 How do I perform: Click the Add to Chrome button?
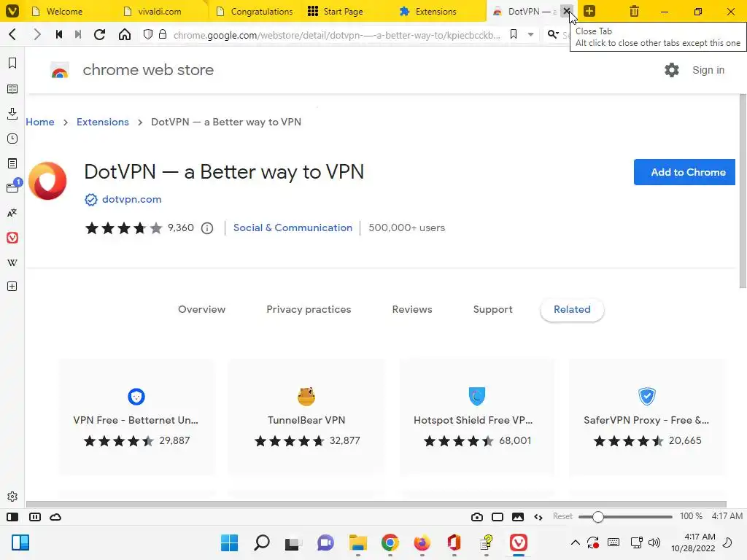[684, 172]
